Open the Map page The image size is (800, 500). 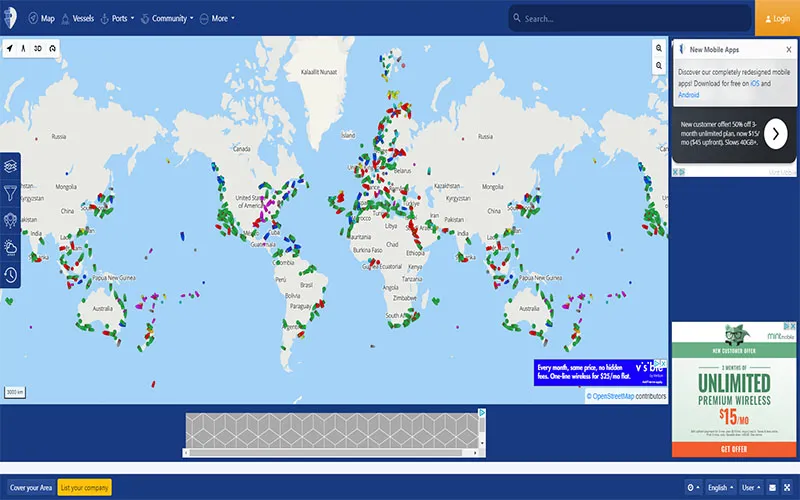click(41, 18)
